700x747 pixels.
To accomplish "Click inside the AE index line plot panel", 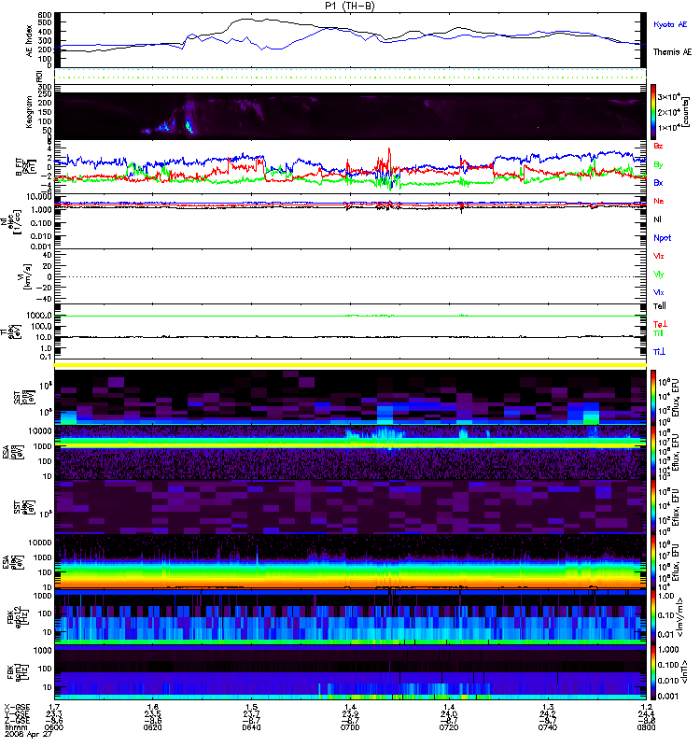I will pos(350,40).
